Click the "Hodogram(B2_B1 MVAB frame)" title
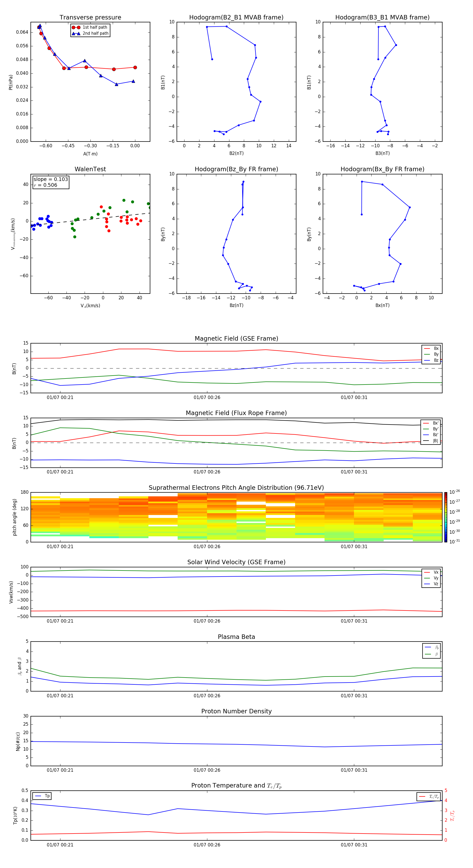The height and width of the screenshot is (868, 473). [236, 18]
